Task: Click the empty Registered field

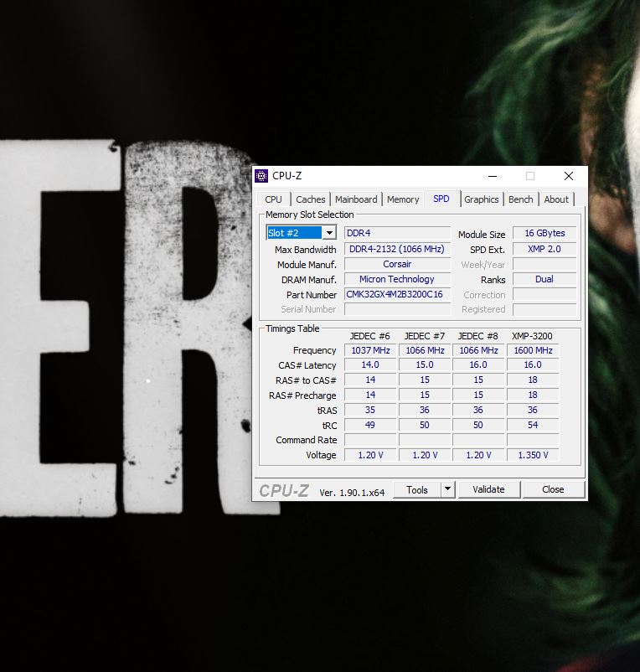Action: click(545, 309)
